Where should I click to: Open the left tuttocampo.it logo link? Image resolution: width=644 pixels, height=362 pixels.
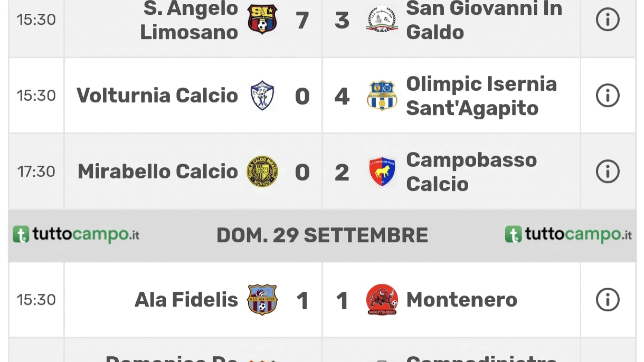(x=76, y=234)
